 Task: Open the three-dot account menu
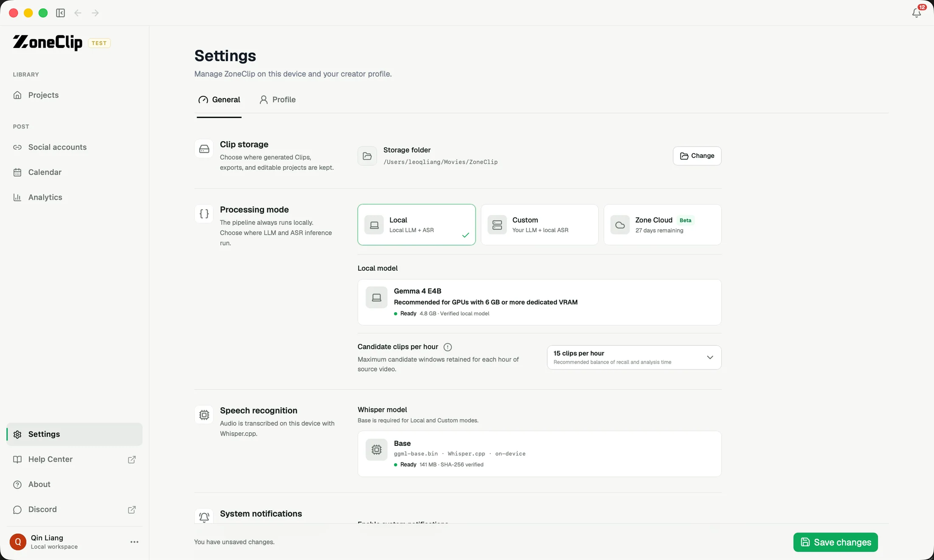tap(134, 542)
